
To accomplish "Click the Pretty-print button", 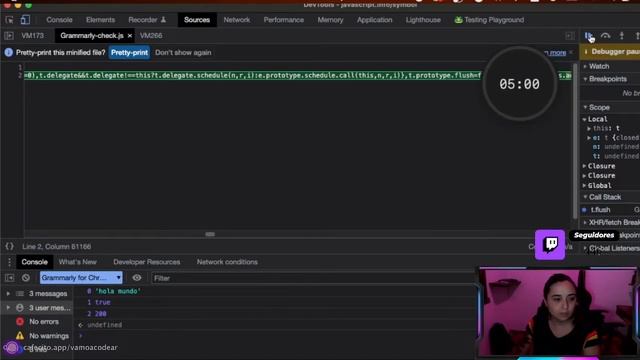I will (x=129, y=53).
